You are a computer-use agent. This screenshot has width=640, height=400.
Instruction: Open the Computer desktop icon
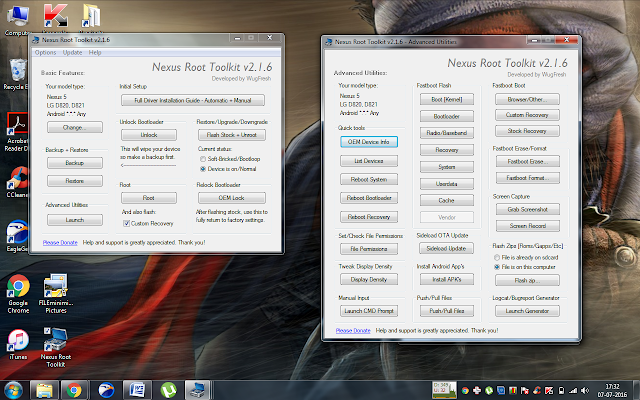pos(17,20)
